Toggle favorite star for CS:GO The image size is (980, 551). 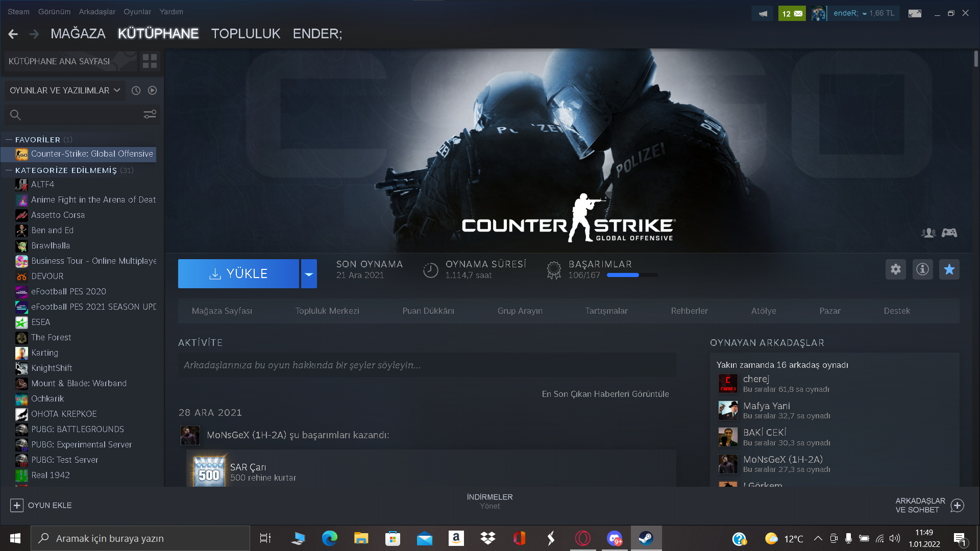[x=949, y=269]
